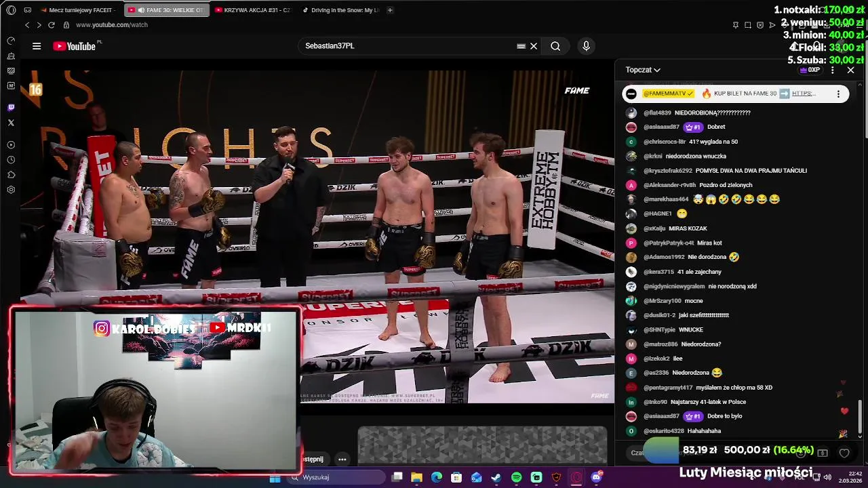868x488 pixels.
Task: Open Microsoft Edge from taskbar
Action: tap(437, 477)
